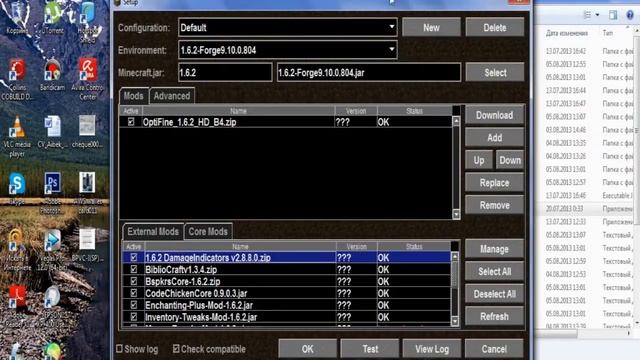Disable the Inventory-Tweaks-Mod-1.6.2.jar mod
Screen dimensions: 640x360
point(133,316)
